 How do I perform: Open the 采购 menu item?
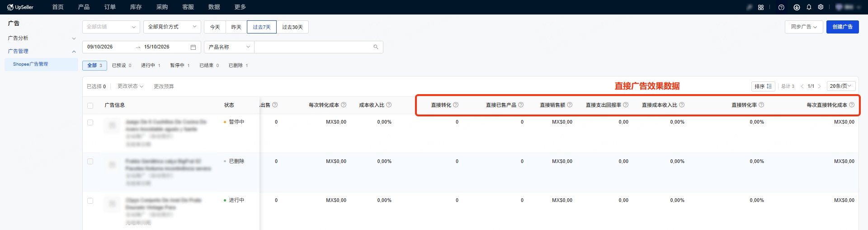pos(162,7)
